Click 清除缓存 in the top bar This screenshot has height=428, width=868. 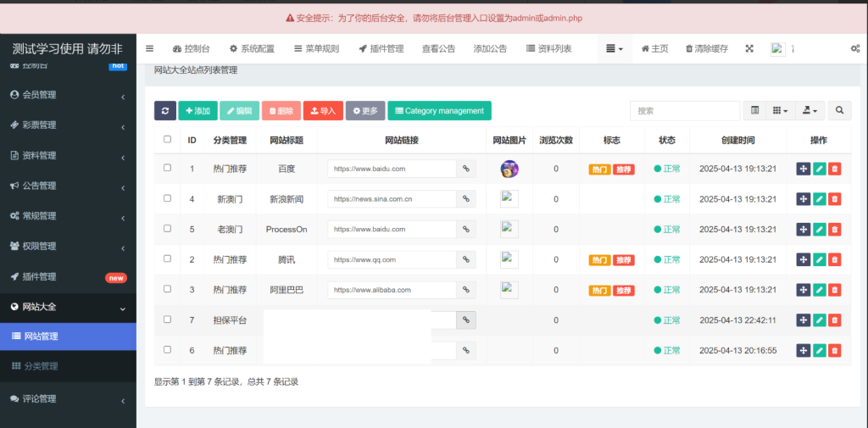coord(707,48)
